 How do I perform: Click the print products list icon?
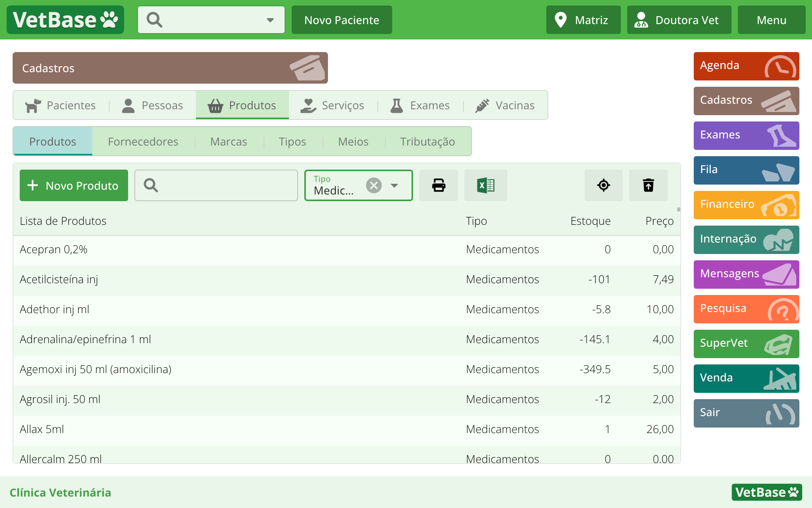coord(438,185)
